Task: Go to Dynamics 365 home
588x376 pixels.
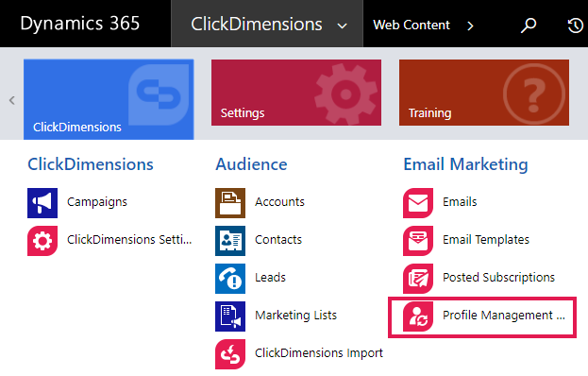Action: [80, 24]
